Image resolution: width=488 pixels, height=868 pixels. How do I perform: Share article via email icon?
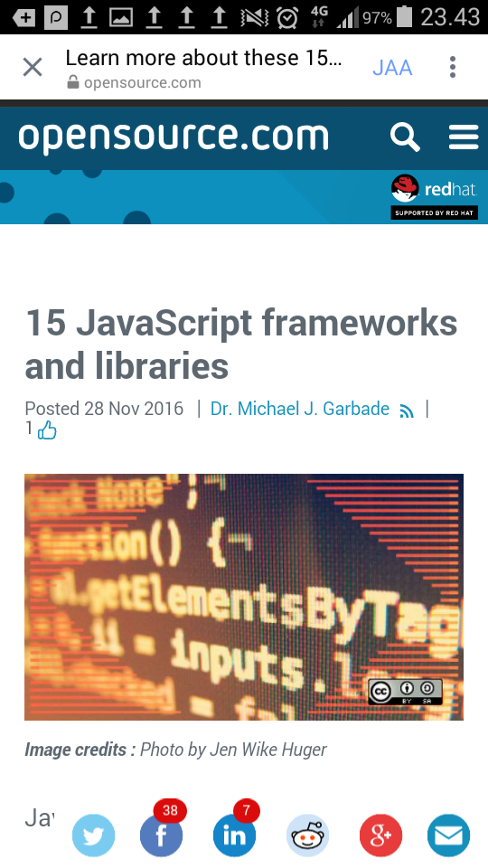[449, 835]
